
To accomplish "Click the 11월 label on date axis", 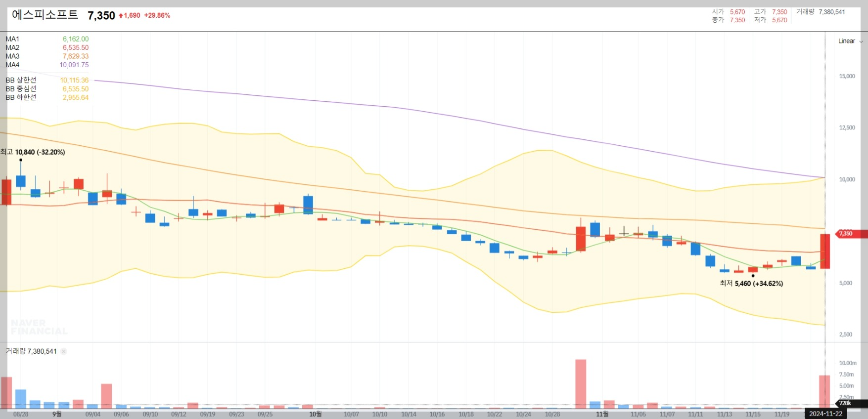I will [x=602, y=414].
